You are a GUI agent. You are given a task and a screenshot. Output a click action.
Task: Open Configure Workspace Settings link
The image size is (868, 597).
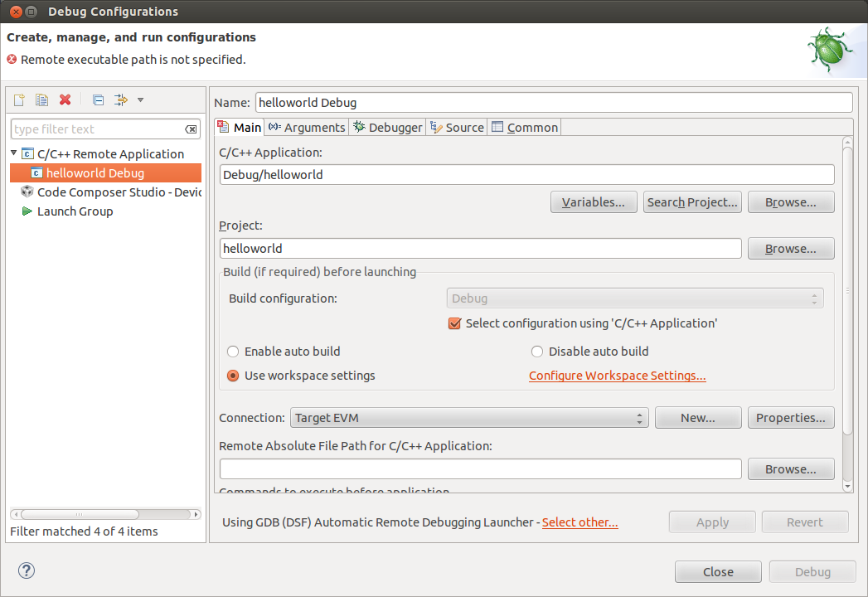pyautogui.click(x=617, y=375)
